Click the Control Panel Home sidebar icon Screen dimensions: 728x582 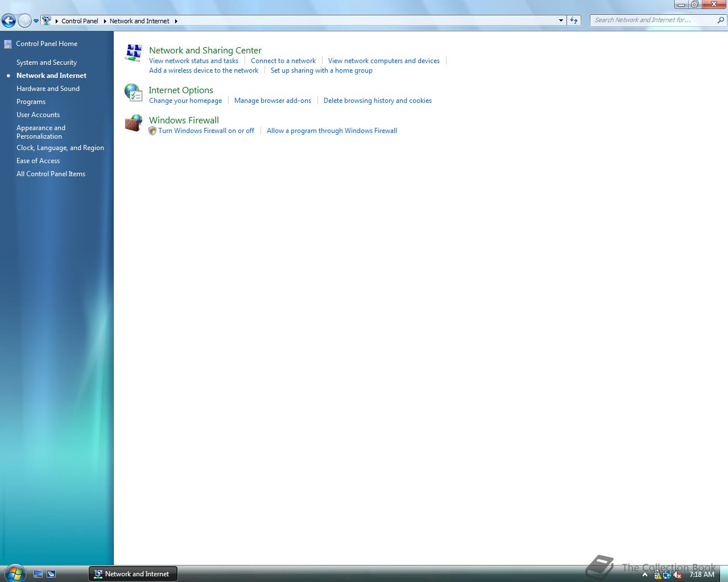[8, 44]
